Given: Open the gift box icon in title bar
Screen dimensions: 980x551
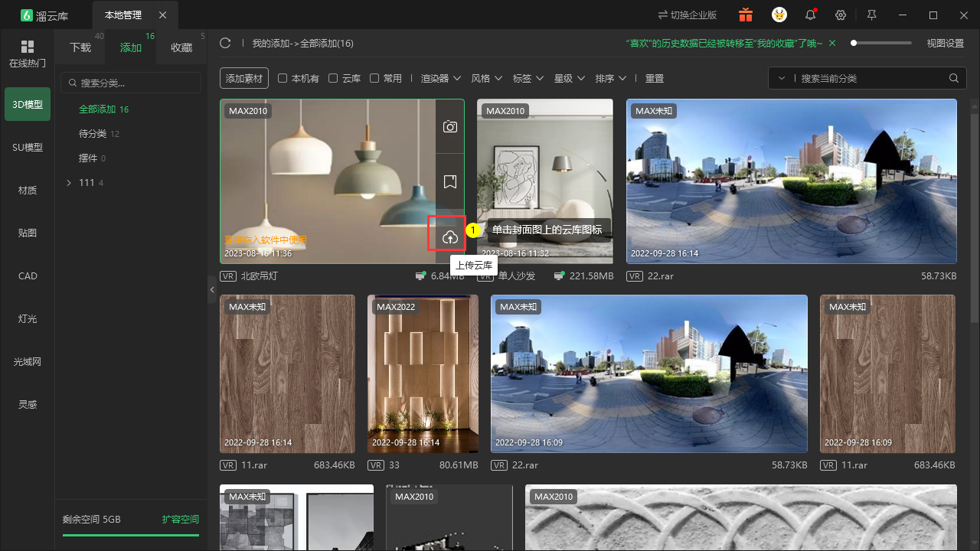Looking at the screenshot, I should point(746,15).
